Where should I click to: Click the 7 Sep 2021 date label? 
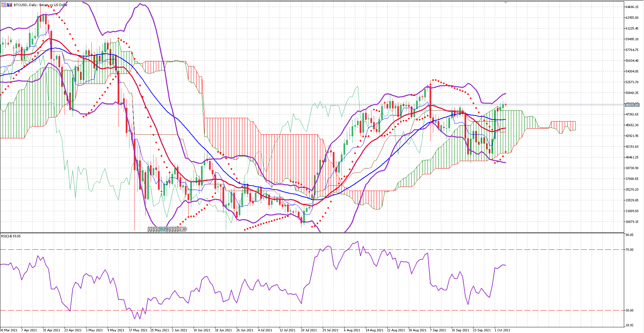pos(438,330)
